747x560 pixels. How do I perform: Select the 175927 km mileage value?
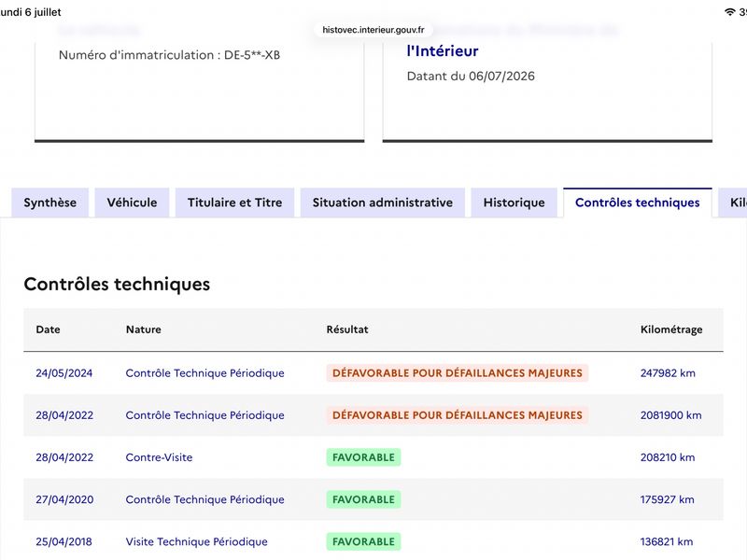667,499
